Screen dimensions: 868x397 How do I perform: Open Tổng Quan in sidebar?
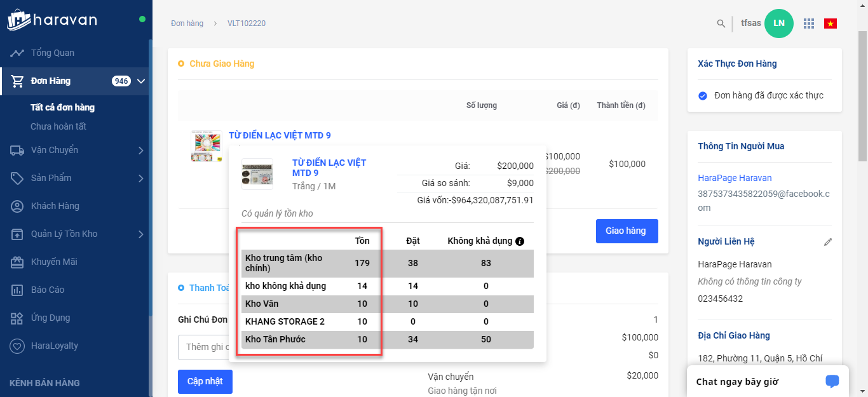click(52, 53)
